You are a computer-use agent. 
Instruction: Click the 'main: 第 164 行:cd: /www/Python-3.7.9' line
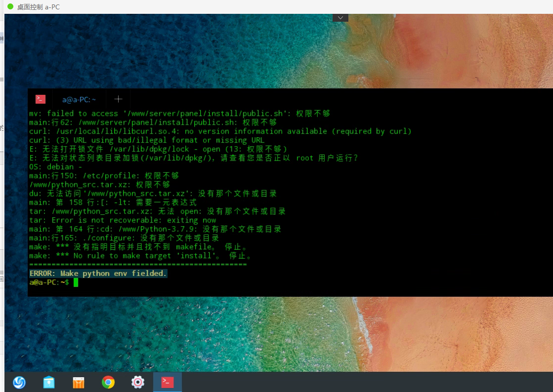click(x=155, y=229)
